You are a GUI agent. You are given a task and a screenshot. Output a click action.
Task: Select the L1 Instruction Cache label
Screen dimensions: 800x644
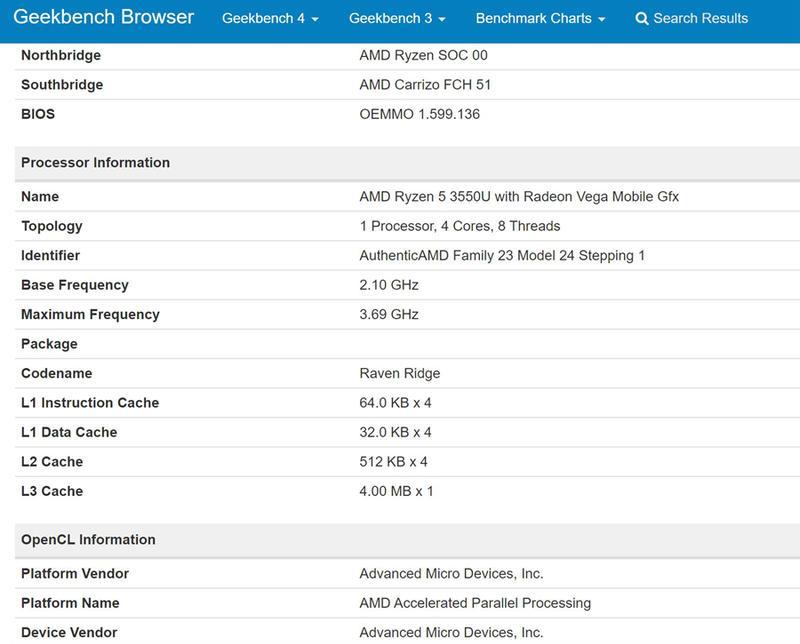click(90, 403)
